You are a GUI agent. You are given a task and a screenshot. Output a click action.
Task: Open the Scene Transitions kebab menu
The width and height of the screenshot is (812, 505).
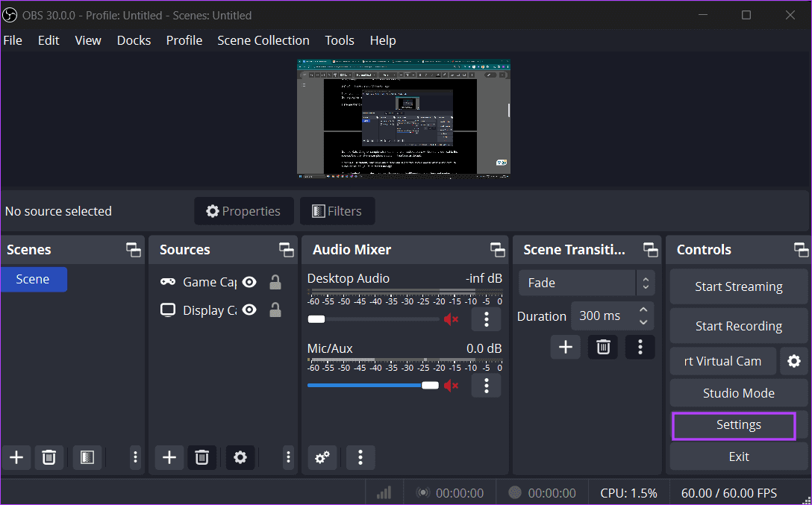click(x=640, y=346)
